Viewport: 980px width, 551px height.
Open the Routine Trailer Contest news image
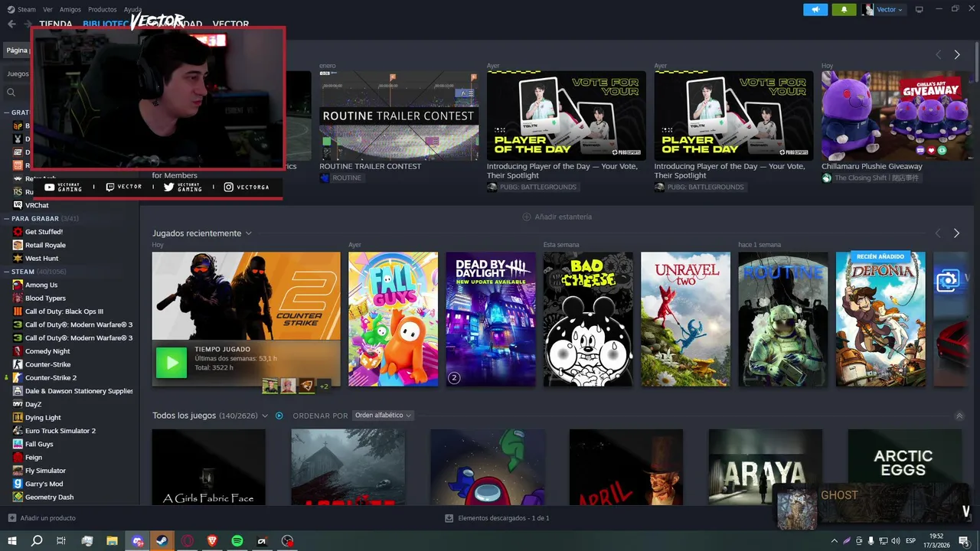point(399,116)
